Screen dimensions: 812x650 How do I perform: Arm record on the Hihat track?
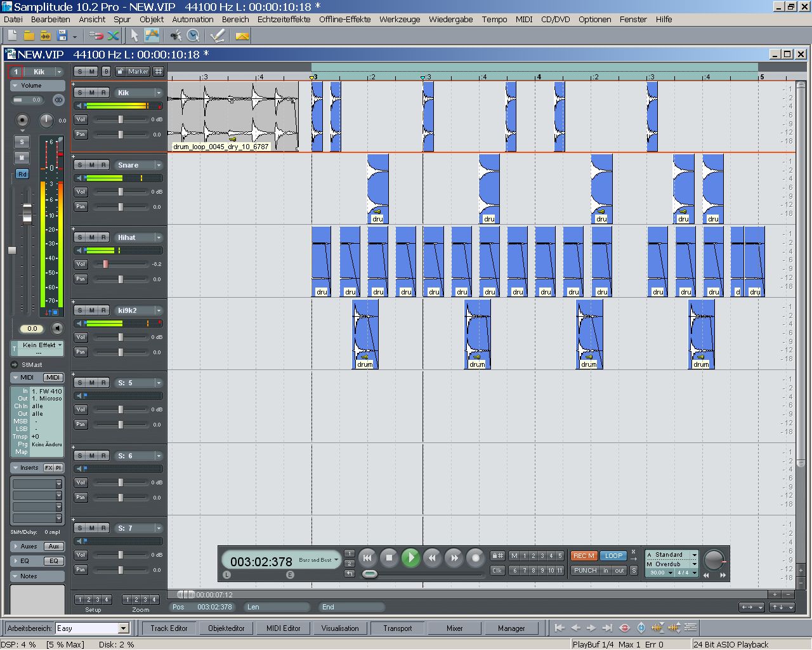pos(103,237)
